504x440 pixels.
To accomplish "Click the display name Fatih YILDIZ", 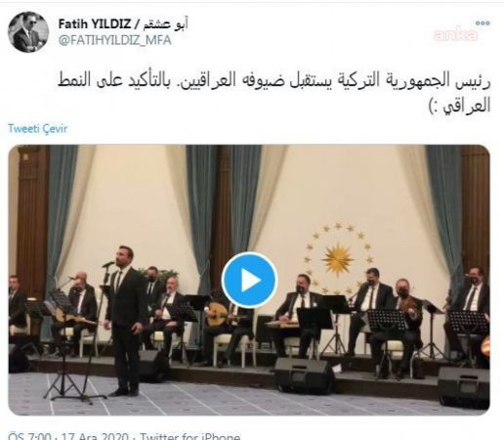I will click(95, 23).
